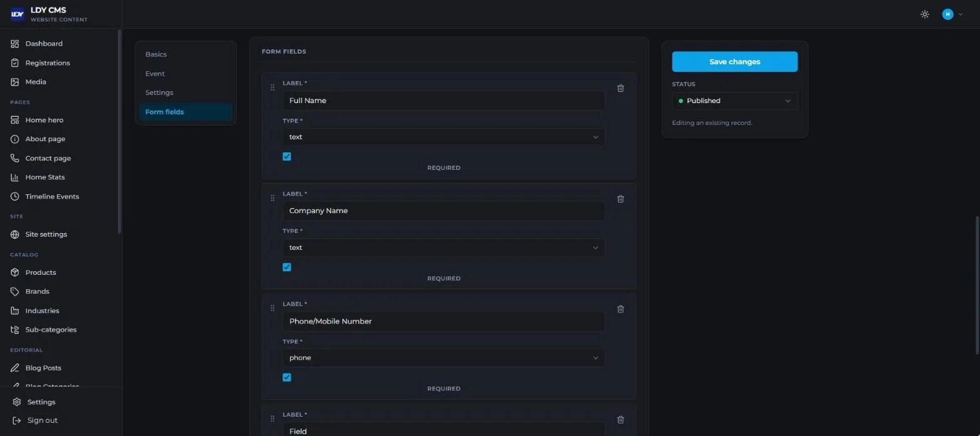
Task: Uncheck Required for Full Name field
Action: pyautogui.click(x=287, y=157)
